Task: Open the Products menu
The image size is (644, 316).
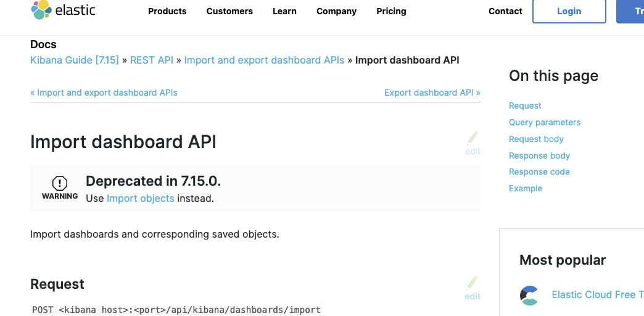Action: (x=167, y=11)
